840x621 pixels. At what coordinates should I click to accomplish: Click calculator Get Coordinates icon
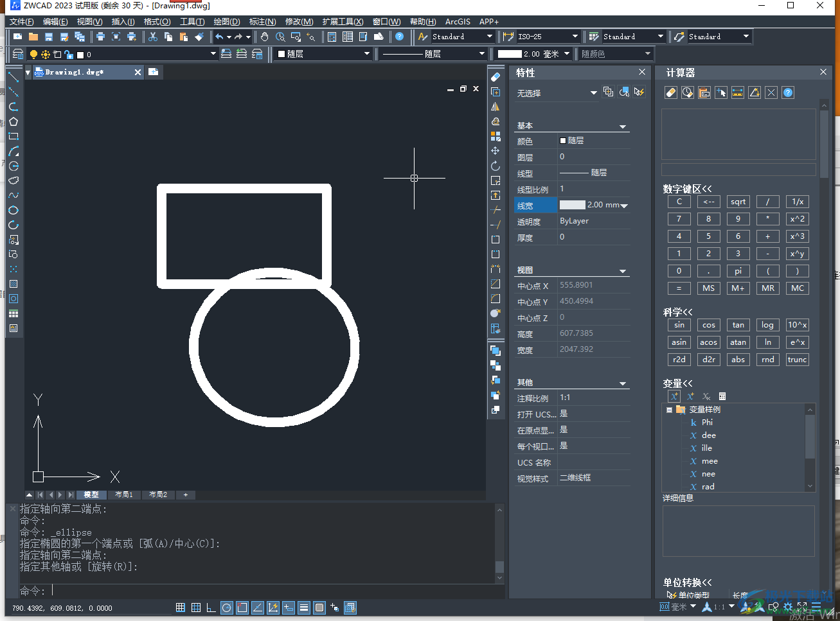[x=721, y=92]
